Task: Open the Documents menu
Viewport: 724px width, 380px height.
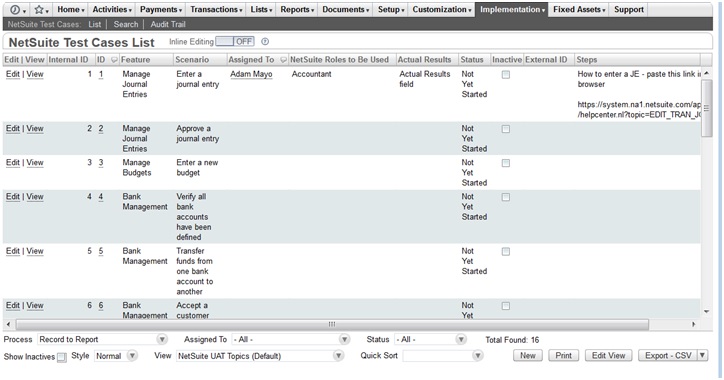Action: [345, 10]
